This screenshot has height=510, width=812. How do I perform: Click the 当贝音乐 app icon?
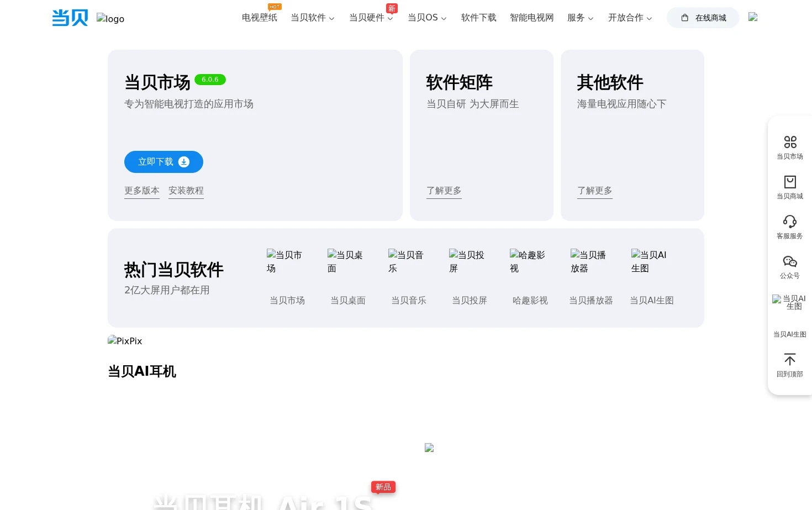click(x=409, y=261)
